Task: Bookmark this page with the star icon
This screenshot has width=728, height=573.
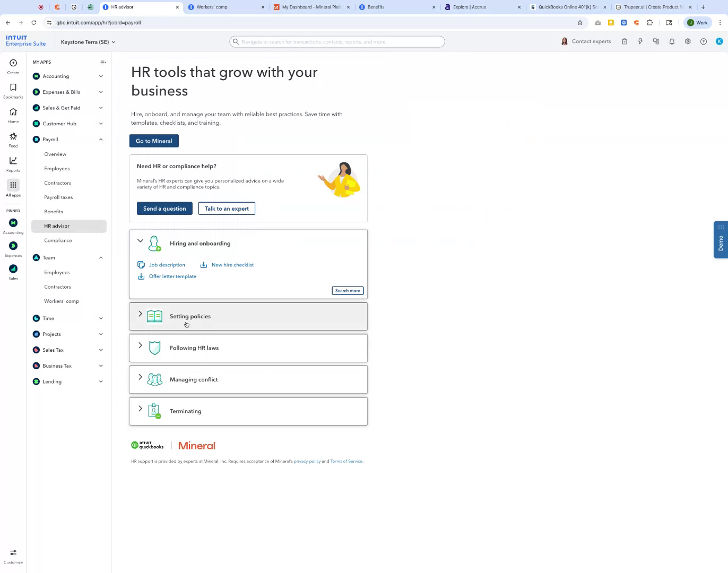Action: pyautogui.click(x=580, y=23)
